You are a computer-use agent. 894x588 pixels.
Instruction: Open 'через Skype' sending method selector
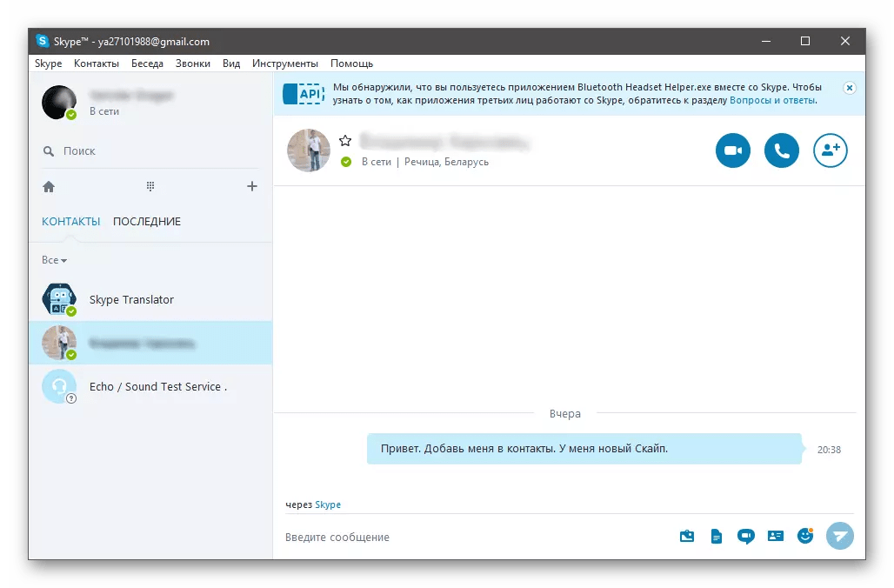[x=313, y=504]
